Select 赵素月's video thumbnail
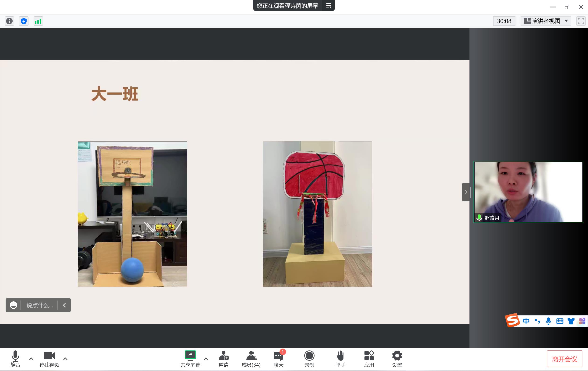The image size is (588, 371). [x=529, y=192]
